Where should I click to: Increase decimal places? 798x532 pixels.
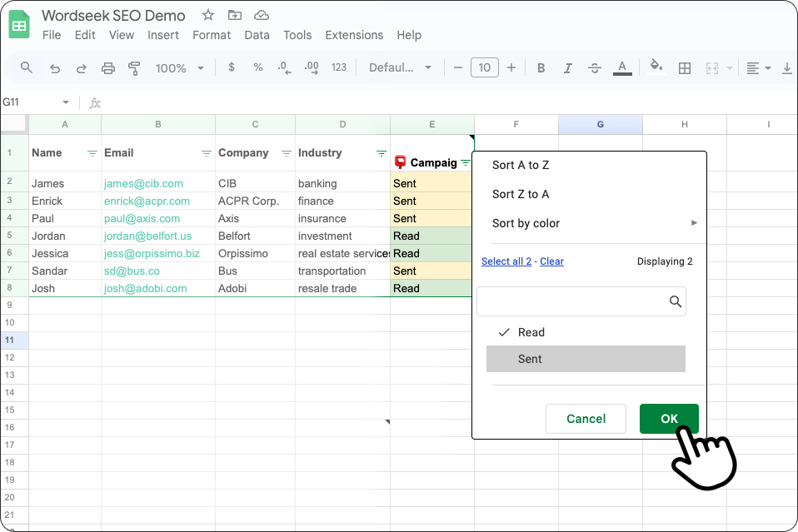312,67
